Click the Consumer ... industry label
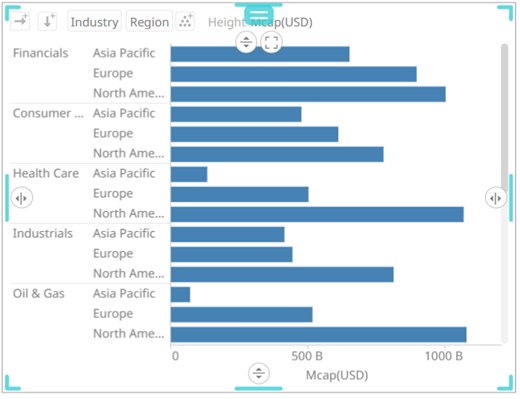 48,113
